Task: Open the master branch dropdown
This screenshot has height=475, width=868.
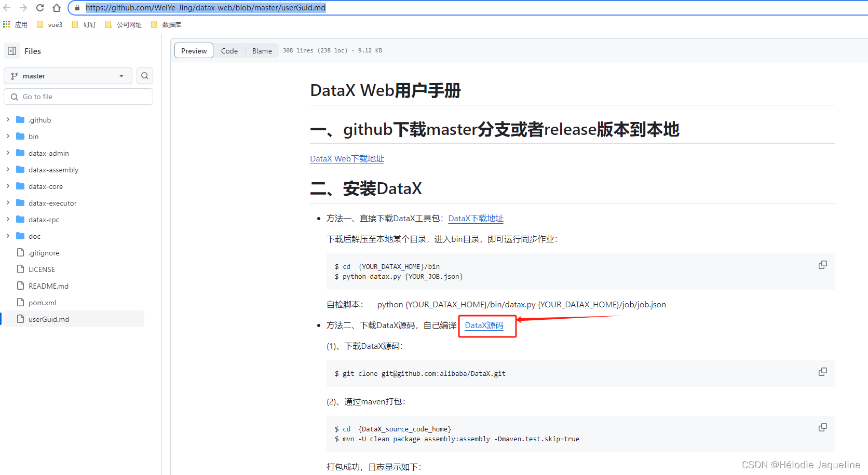Action: point(68,76)
